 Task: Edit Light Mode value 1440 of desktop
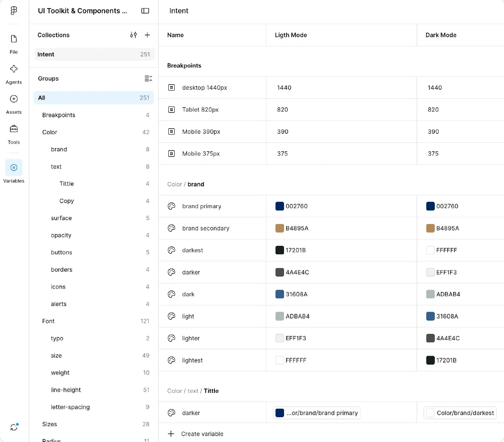coord(341,88)
